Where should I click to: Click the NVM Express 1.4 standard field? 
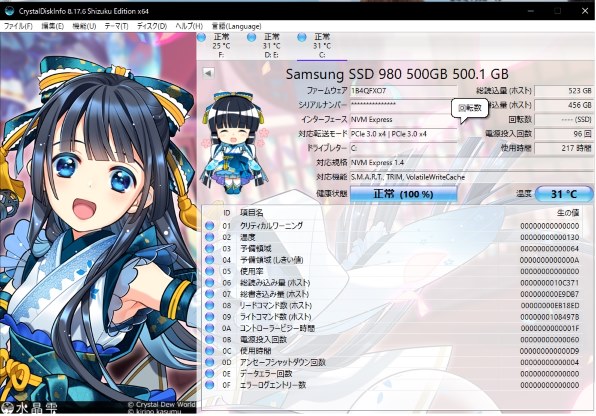coord(471,163)
